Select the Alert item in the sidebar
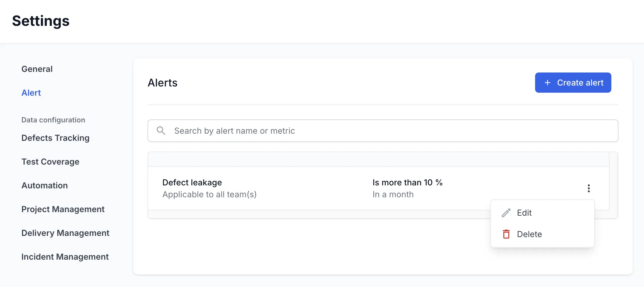Viewport: 644px width, 287px height. pos(31,93)
